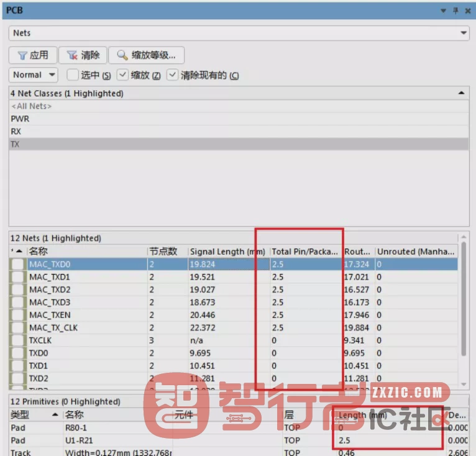Select the PWR net class
This screenshot has width=476, height=456.
(239, 119)
